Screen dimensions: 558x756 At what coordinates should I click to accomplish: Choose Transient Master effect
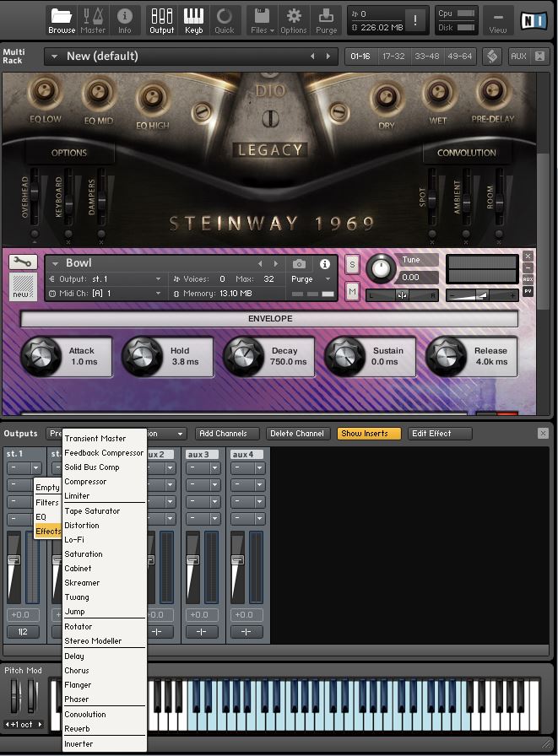tap(105, 438)
